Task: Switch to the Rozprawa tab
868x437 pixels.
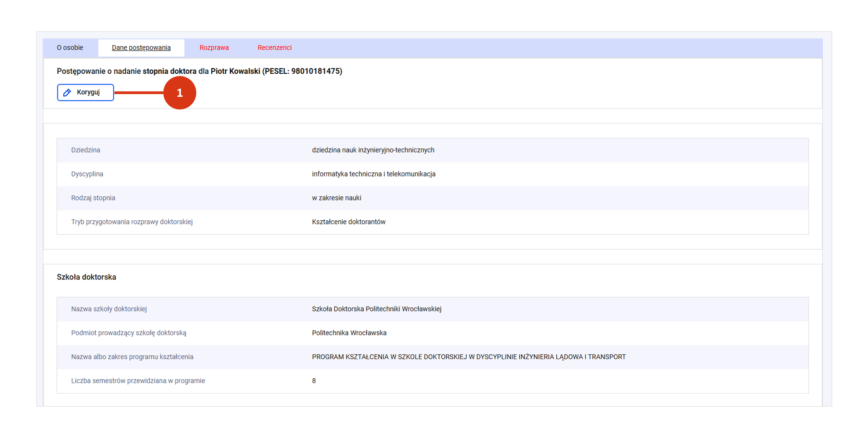Action: (x=214, y=48)
